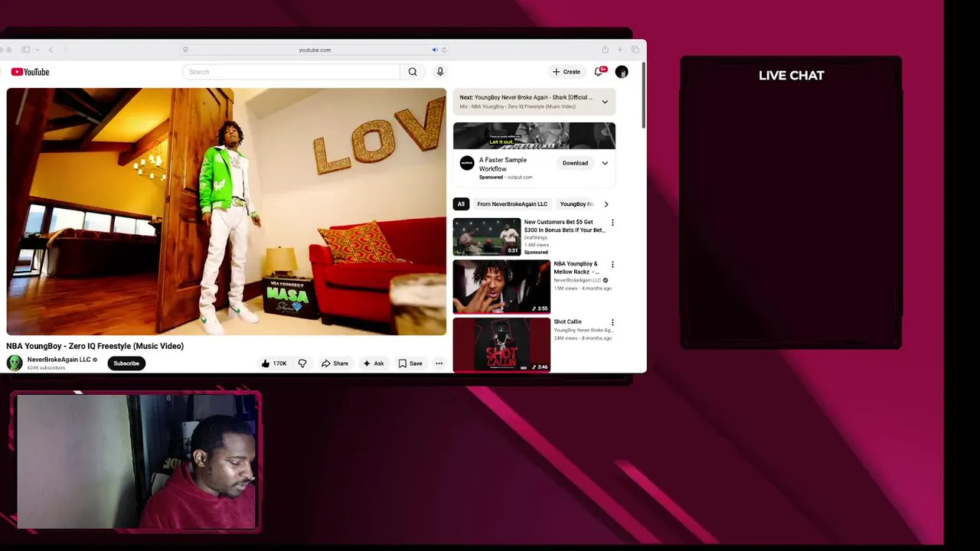Show Safari tab overview
The image size is (980, 551).
click(x=635, y=50)
